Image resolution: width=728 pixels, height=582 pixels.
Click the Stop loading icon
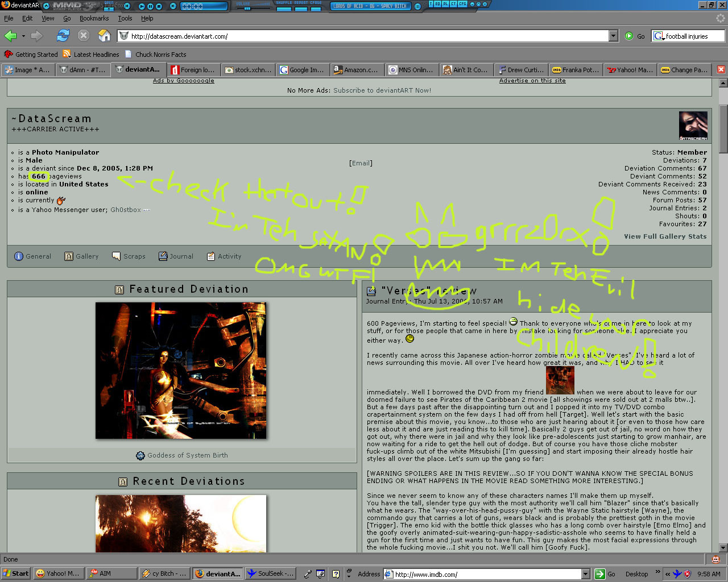pyautogui.click(x=84, y=36)
